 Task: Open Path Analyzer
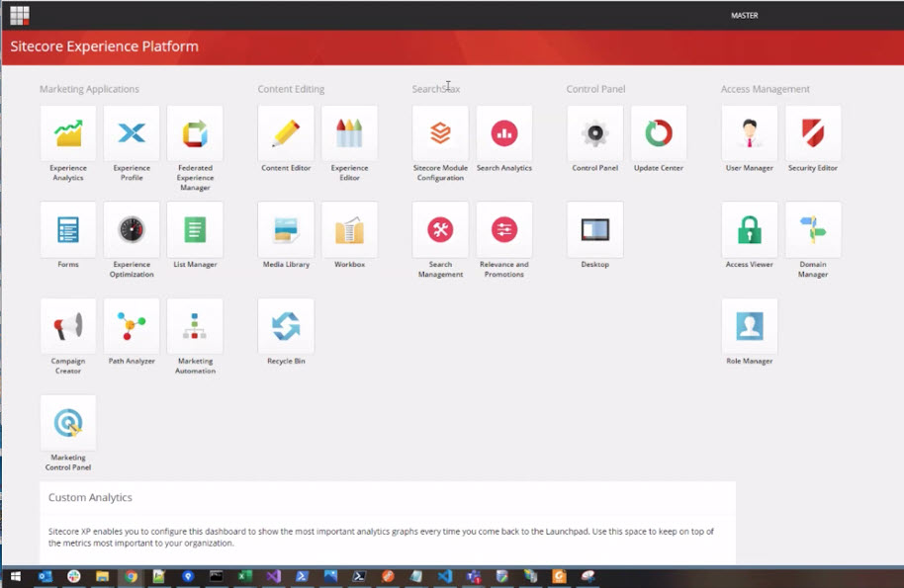(132, 326)
